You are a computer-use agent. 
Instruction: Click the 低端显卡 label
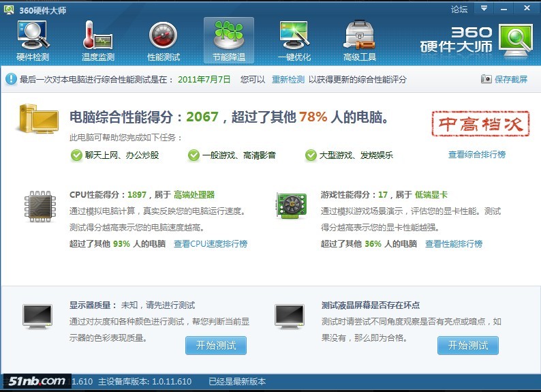431,194
